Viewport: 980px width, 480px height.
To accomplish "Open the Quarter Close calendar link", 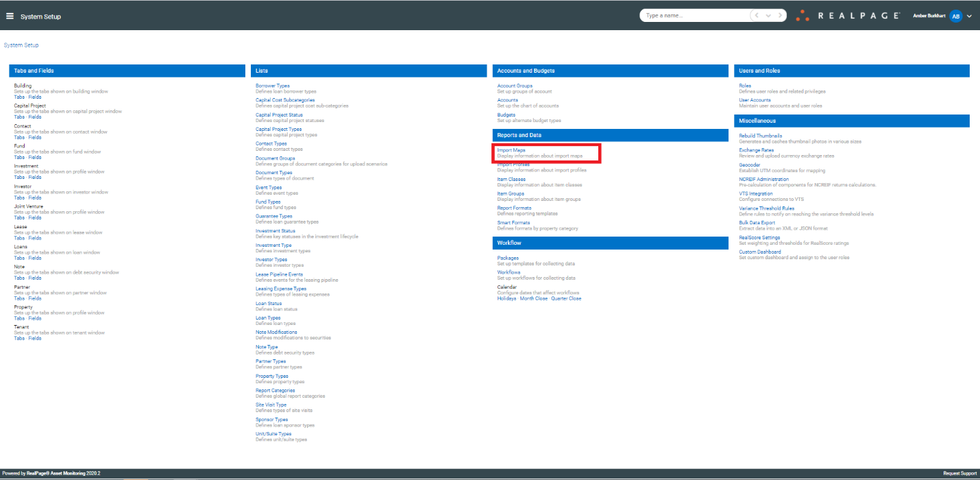I will pyautogui.click(x=566, y=298).
